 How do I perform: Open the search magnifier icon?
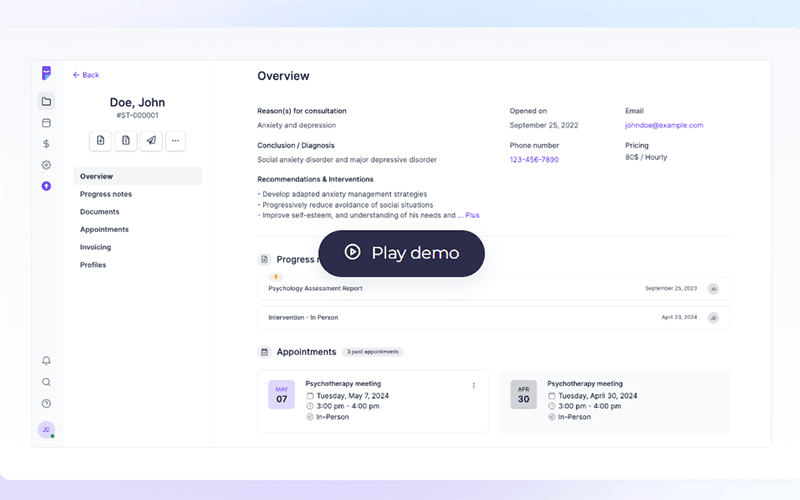coord(46,382)
